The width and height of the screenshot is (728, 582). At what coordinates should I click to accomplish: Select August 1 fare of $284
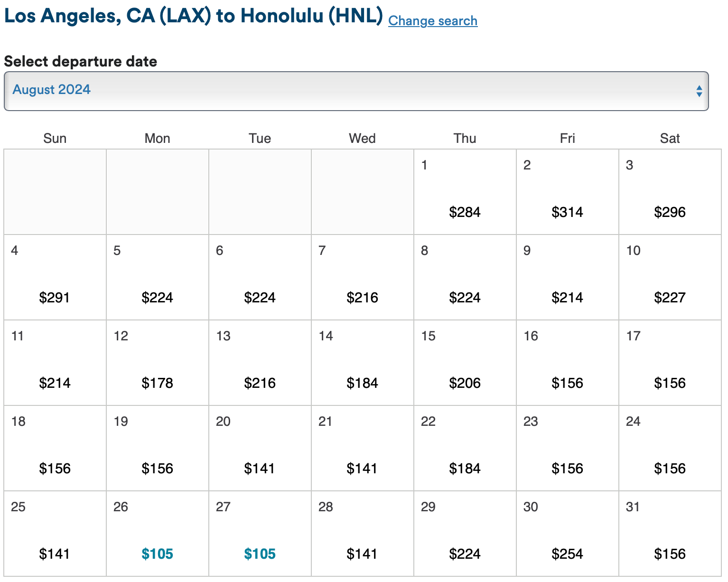coord(465,212)
